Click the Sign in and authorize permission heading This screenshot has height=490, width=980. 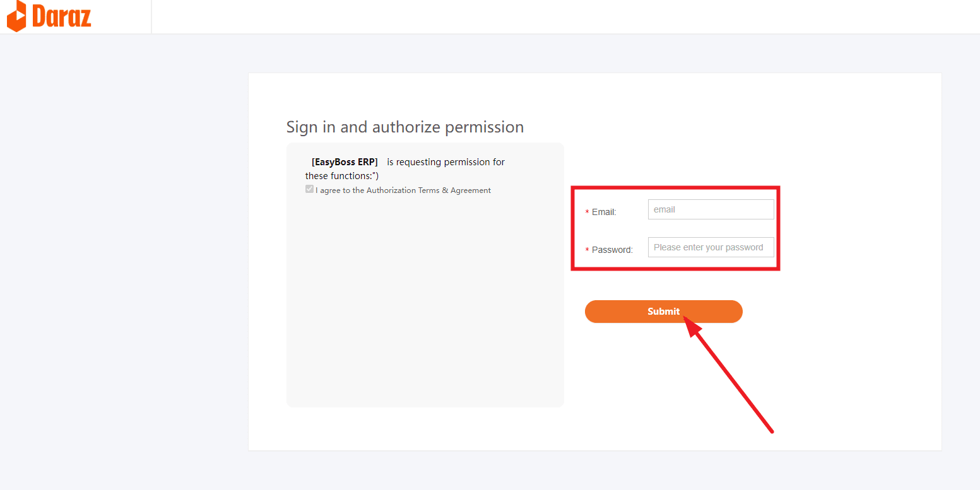405,127
